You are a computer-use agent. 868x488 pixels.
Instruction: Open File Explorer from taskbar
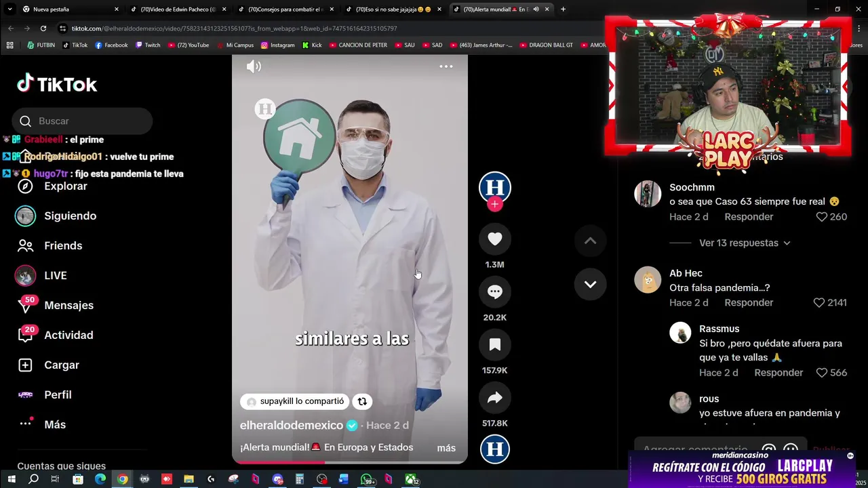[189, 479]
